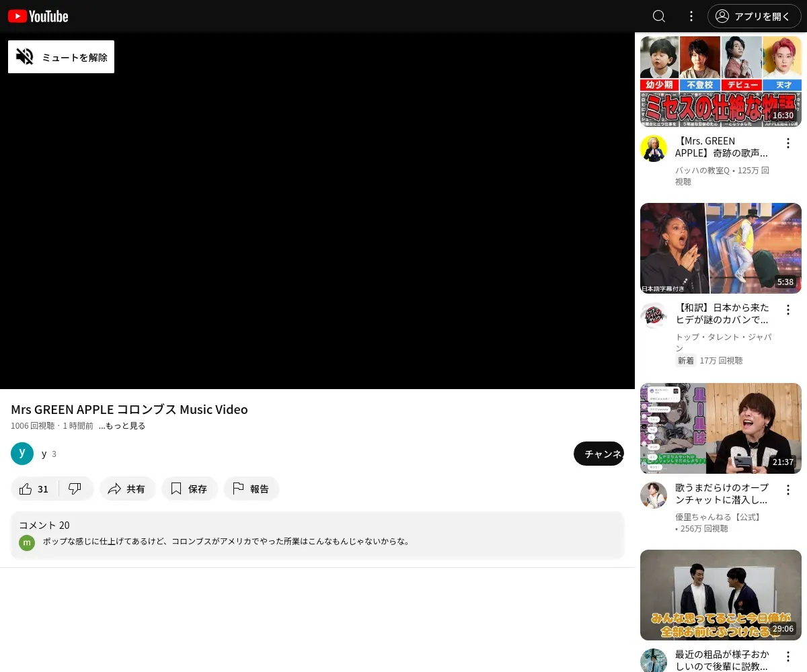The width and height of the screenshot is (807, 672).
Task: Open options menu for 奇跡の歌声 video
Action: click(x=788, y=143)
